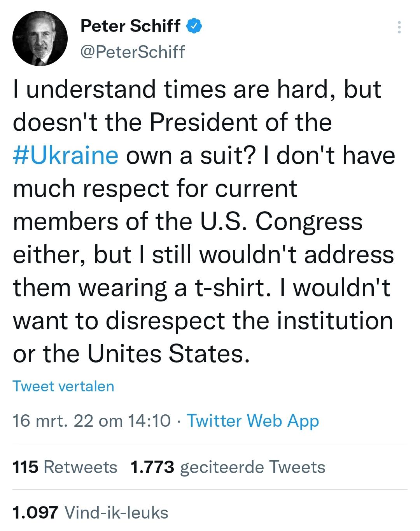Open the #Ukraine hashtag
This screenshot has width=420, height=531.
(x=65, y=155)
